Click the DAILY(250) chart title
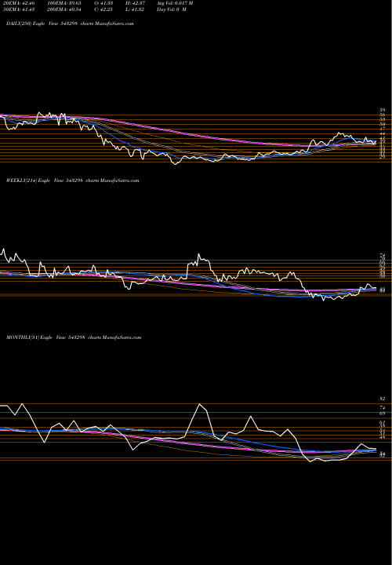392x565 pixels. (x=70, y=24)
